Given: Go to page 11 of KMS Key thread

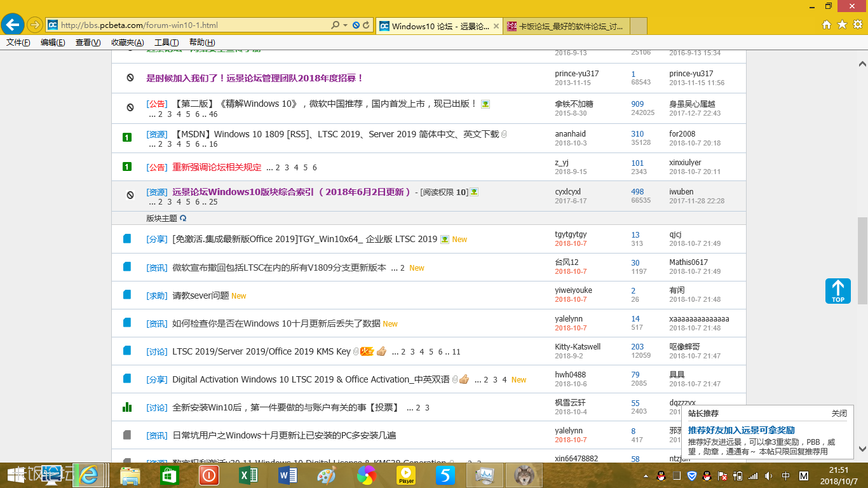Looking at the screenshot, I should (x=456, y=352).
